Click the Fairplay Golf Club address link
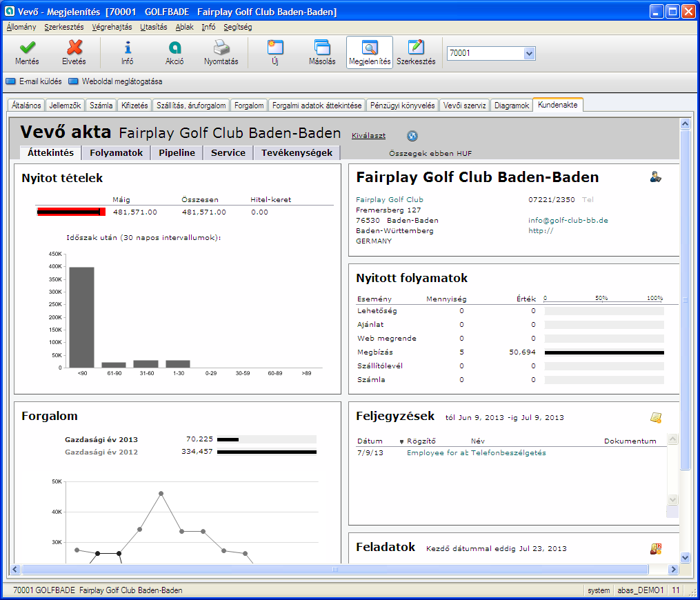The width and height of the screenshot is (700, 600). tap(389, 199)
